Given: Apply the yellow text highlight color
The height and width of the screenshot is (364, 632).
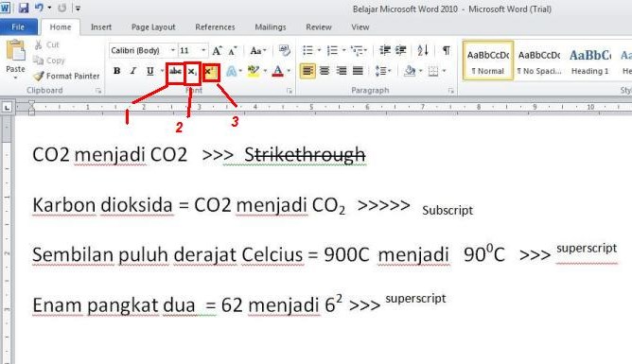Looking at the screenshot, I should click(254, 71).
